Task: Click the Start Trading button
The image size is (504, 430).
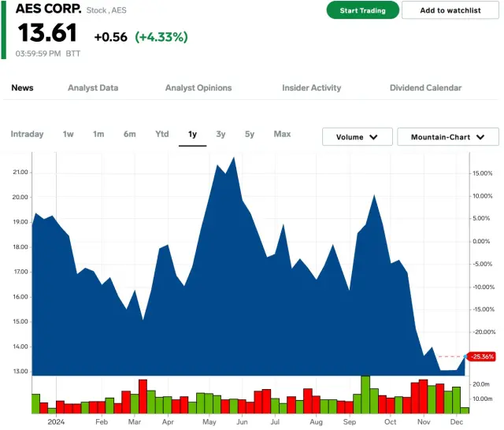Action: point(362,10)
